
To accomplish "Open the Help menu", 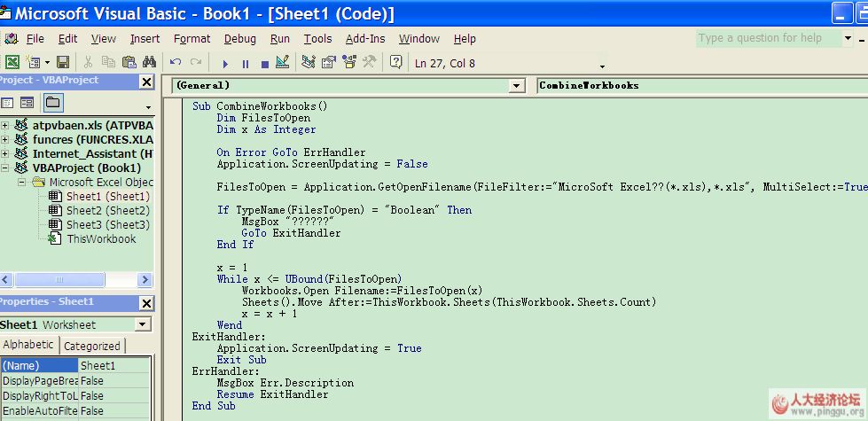I will point(465,39).
